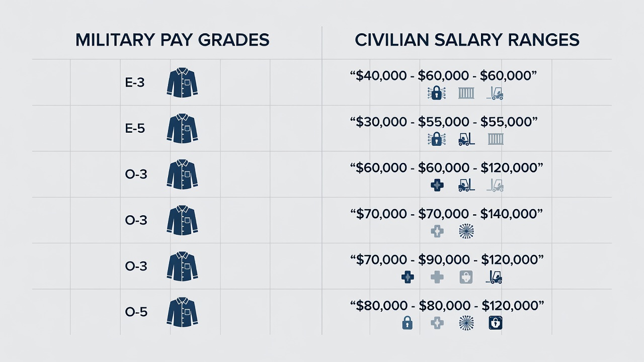644x362 pixels.
Task: Click the dark medical cross under $60,000 - $60,000 - $120,000
Action: 437,186
